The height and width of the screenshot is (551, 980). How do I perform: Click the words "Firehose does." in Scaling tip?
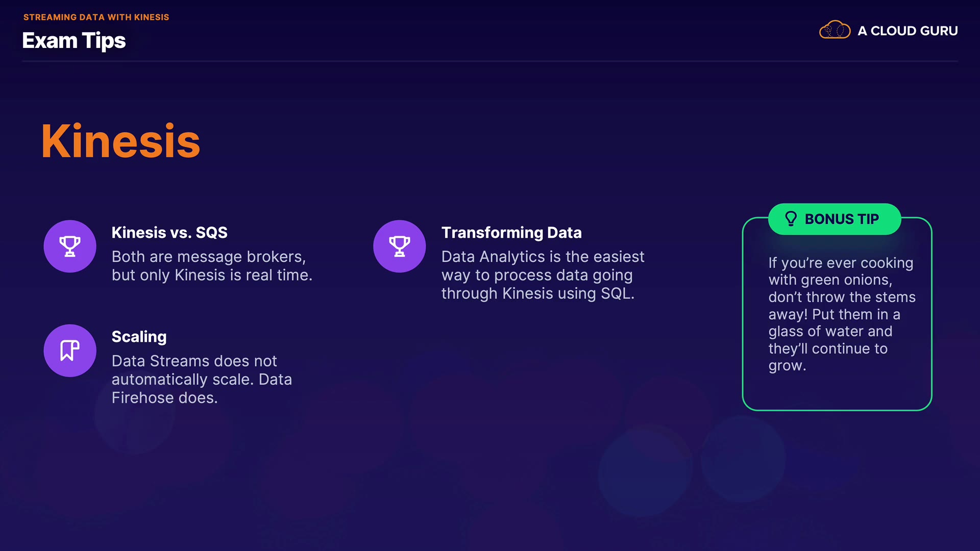164,398
